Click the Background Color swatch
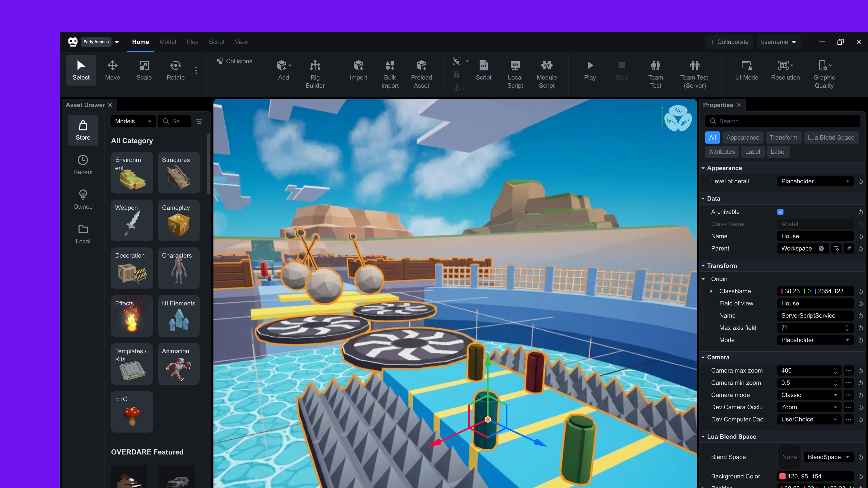Screen dimensions: 868x488 (782, 476)
